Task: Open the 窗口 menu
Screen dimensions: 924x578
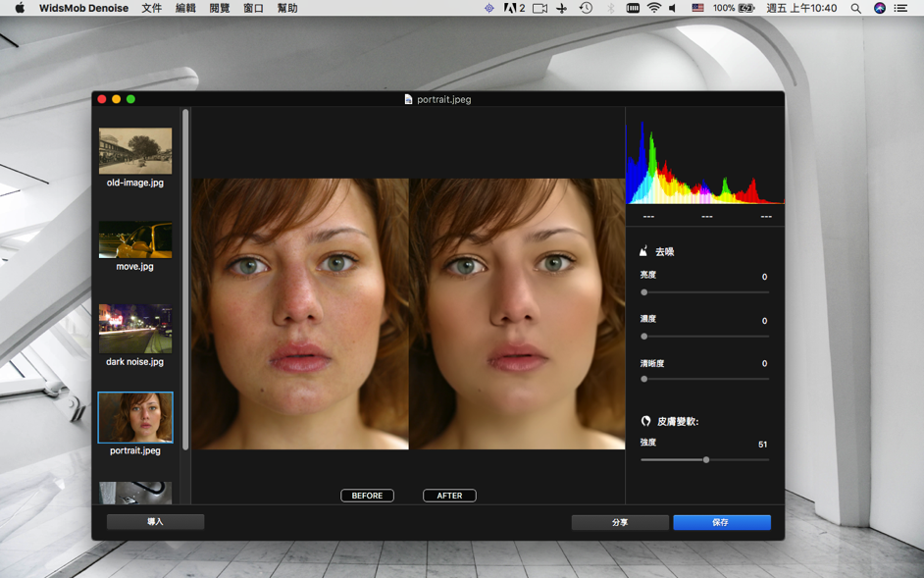Action: coord(253,8)
